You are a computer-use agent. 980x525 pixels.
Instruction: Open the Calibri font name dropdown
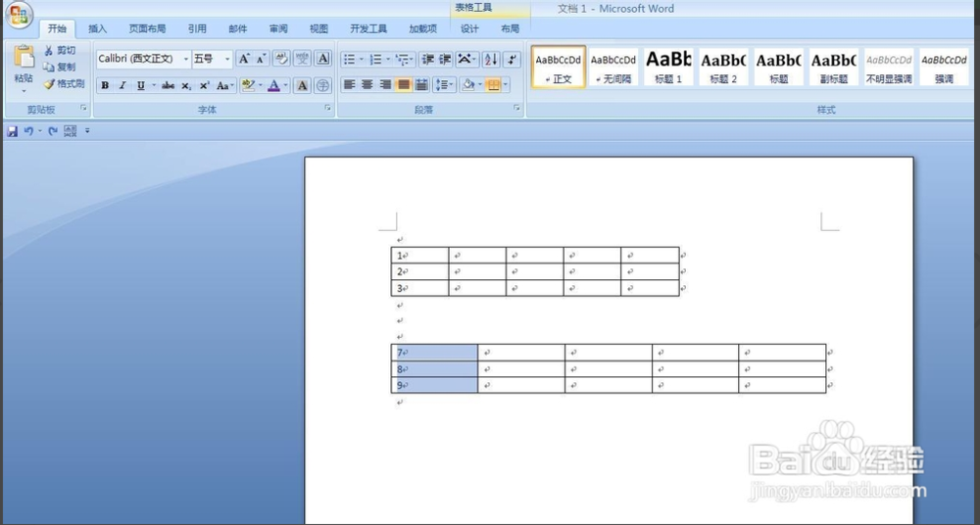(x=185, y=59)
